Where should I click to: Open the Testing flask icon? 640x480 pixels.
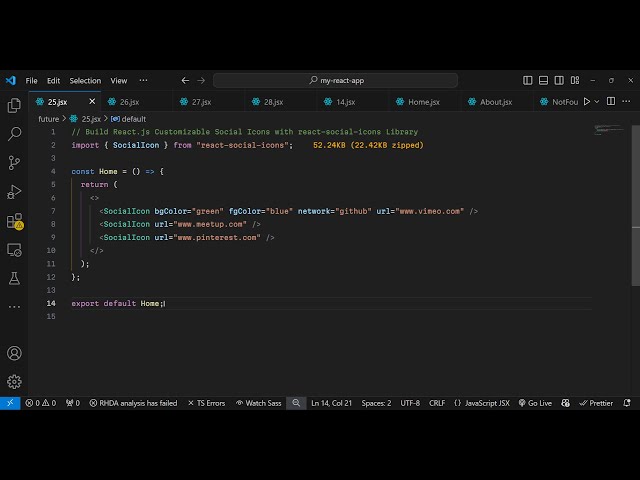[14, 278]
